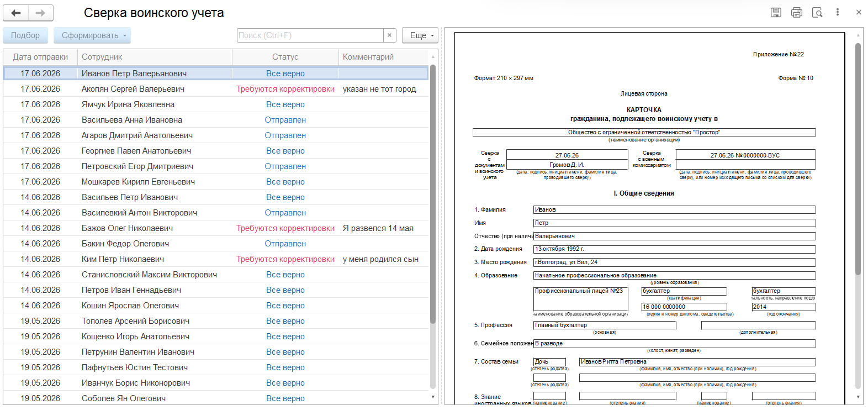The image size is (868, 410).
Task: Select the row Георгиев Павел Анатольевич
Action: tap(216, 151)
